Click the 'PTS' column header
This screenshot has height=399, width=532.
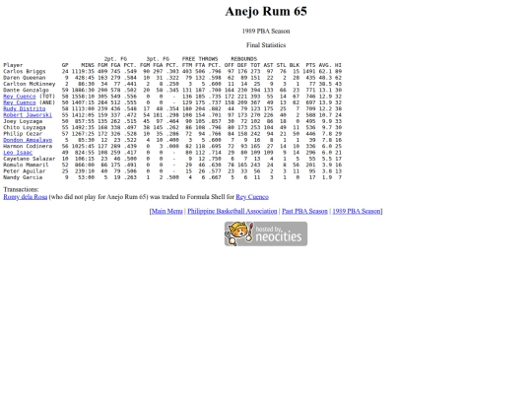tap(310, 65)
